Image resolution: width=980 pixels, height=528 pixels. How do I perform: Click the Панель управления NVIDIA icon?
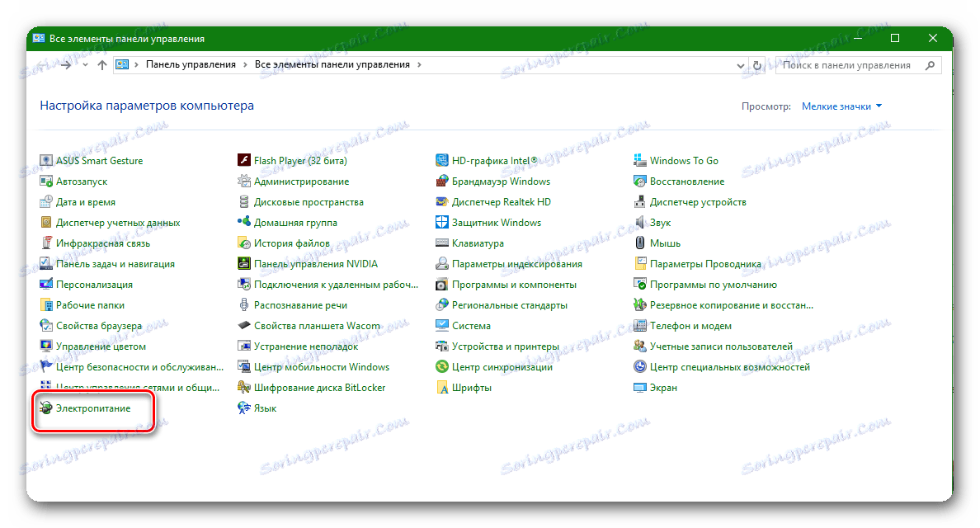pyautogui.click(x=243, y=264)
